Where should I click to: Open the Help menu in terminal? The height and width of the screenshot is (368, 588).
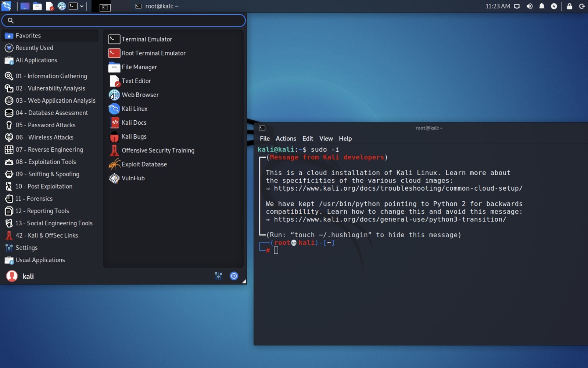345,139
